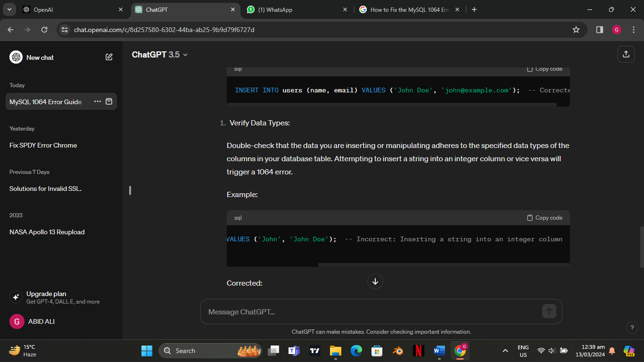Open the help question mark button
644x362 pixels.
pyautogui.click(x=632, y=327)
